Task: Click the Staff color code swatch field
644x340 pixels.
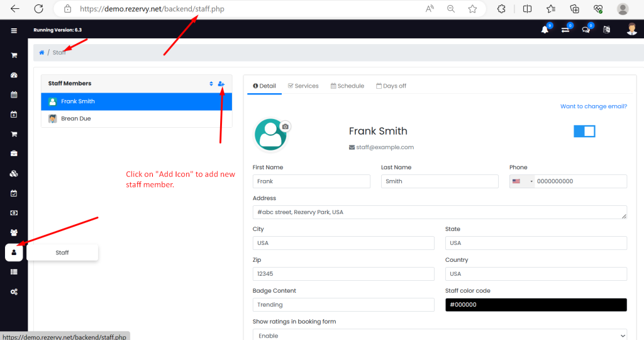Action: click(536, 305)
